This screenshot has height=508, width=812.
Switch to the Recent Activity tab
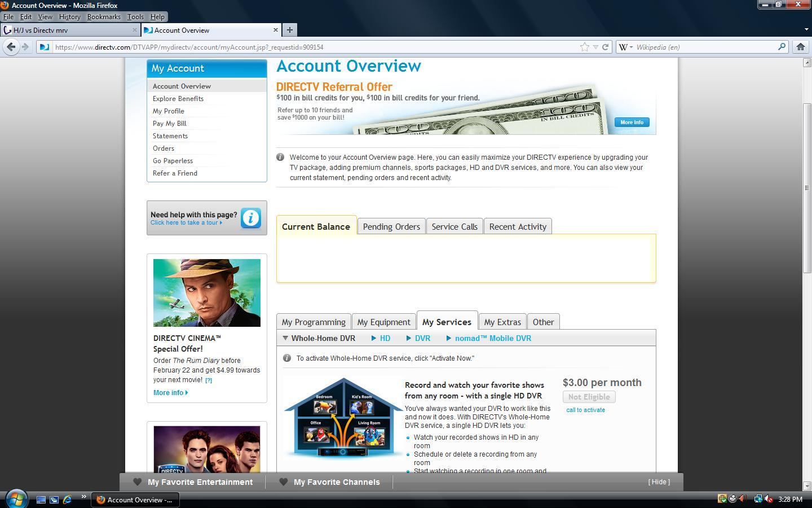click(518, 226)
